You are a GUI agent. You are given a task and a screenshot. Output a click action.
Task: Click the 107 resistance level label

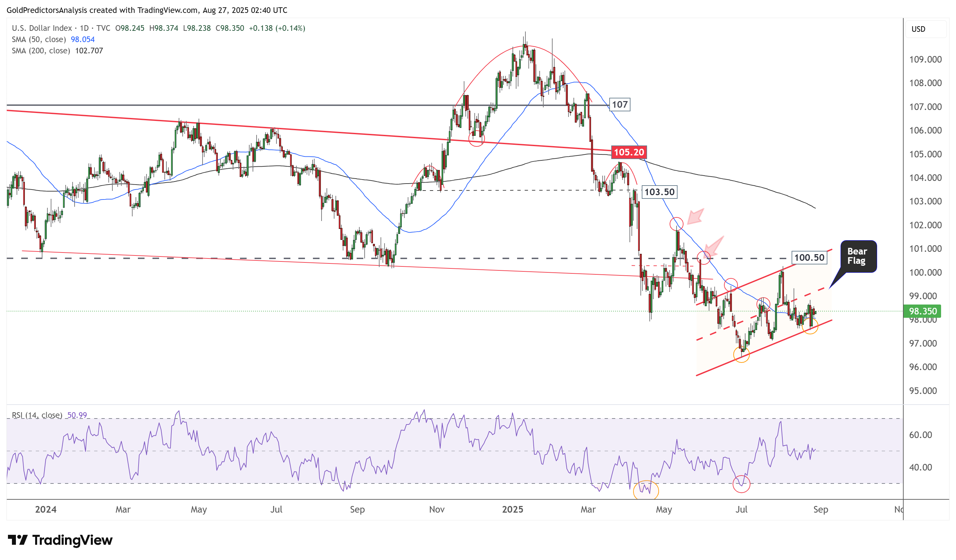(620, 105)
